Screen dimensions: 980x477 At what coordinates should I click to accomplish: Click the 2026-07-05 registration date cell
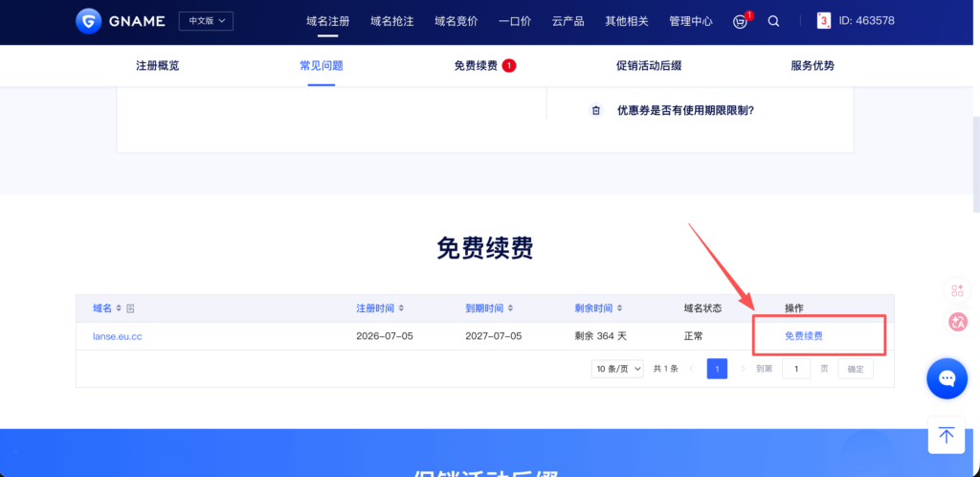(385, 335)
